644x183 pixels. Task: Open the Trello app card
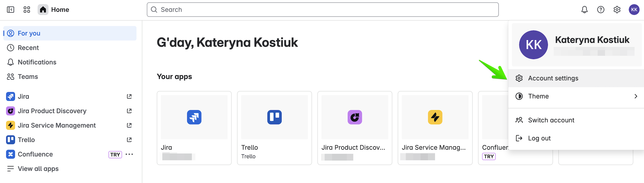pos(274,128)
